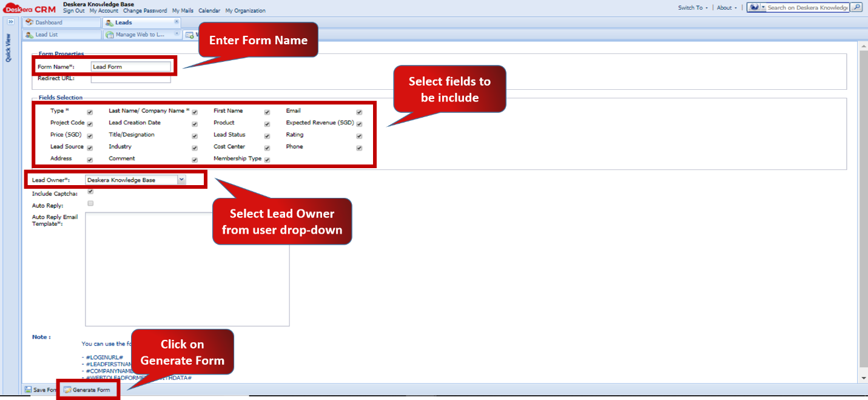Open My Organization menu
Viewport: 868px width, 400px height.
point(245,10)
